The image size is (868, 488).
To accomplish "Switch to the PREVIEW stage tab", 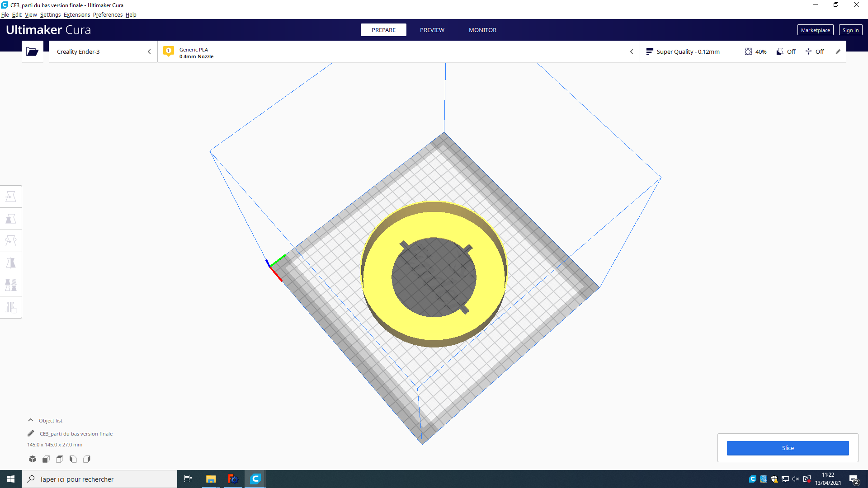I will click(x=432, y=30).
